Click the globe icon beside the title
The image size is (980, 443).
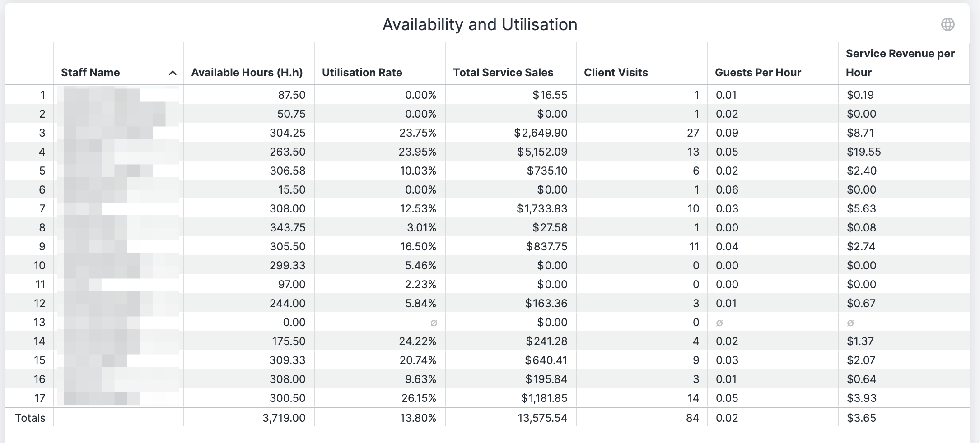click(x=947, y=24)
